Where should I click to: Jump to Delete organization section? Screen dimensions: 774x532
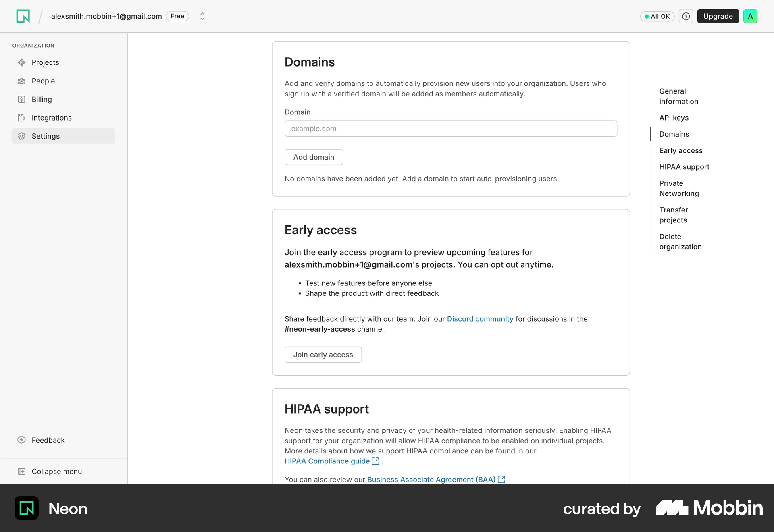[680, 241]
